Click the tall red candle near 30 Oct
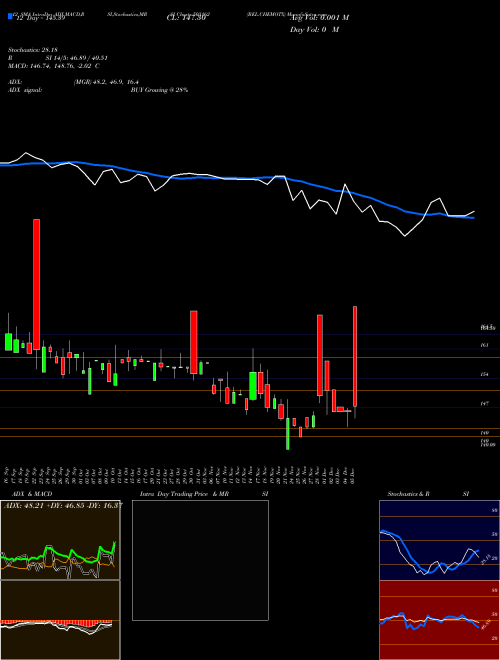Viewport: 500px width, 660px height. [194, 342]
